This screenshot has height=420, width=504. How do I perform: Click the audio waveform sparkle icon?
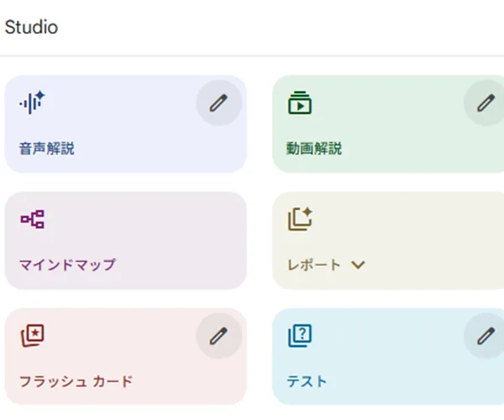pos(32,102)
